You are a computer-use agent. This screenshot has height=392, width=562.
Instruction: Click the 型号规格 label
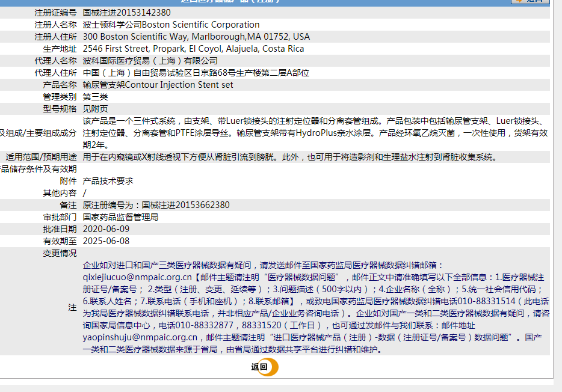[60, 109]
